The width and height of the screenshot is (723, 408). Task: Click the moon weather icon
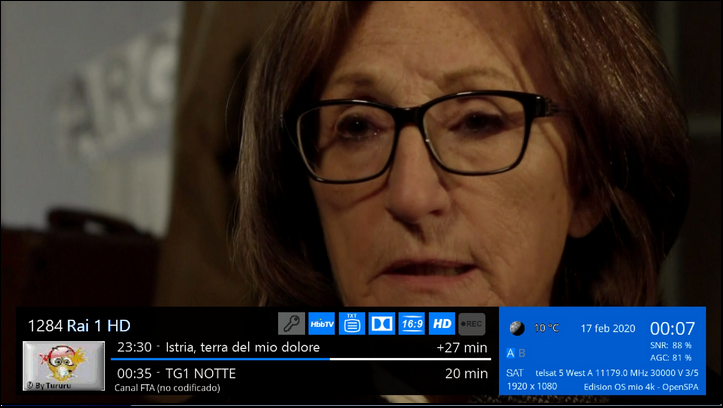[517, 328]
